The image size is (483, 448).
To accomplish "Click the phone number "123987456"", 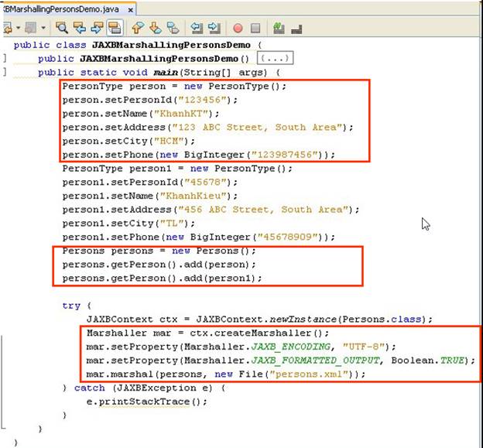I will point(284,155).
